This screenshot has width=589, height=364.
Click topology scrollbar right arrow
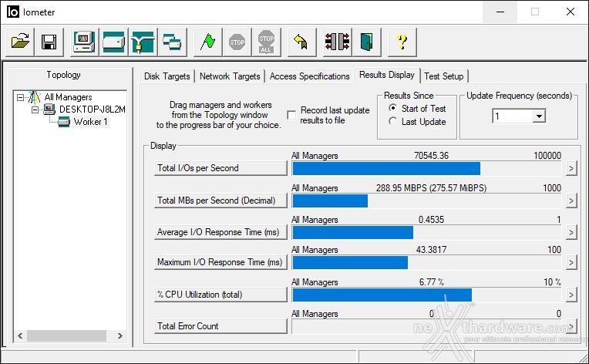(x=120, y=335)
